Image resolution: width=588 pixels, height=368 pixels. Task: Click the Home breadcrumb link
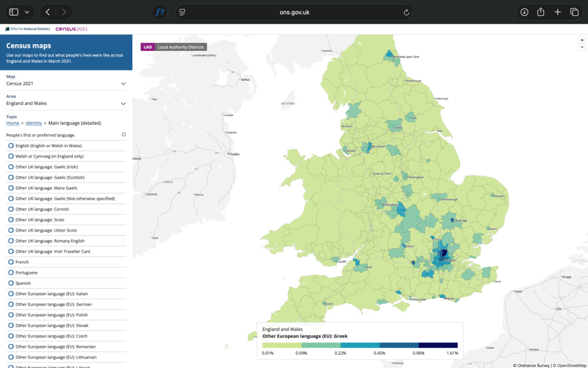13,123
